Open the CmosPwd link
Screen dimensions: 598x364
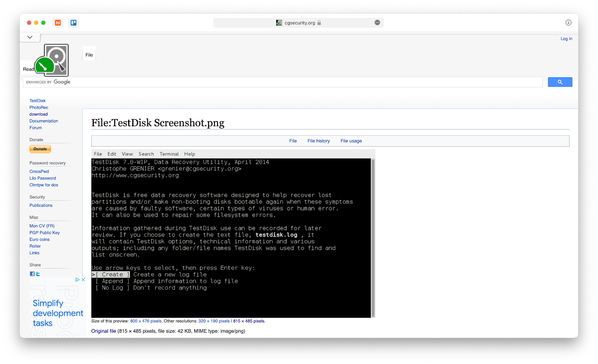pos(39,172)
